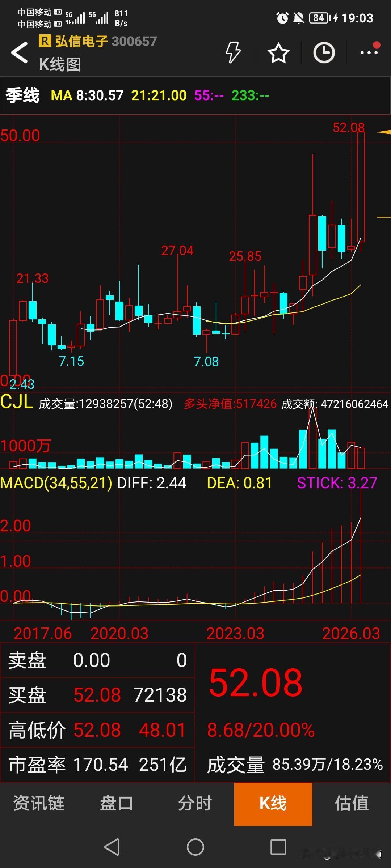
Task: Tap 1000万 volume axis label
Action: point(26,446)
